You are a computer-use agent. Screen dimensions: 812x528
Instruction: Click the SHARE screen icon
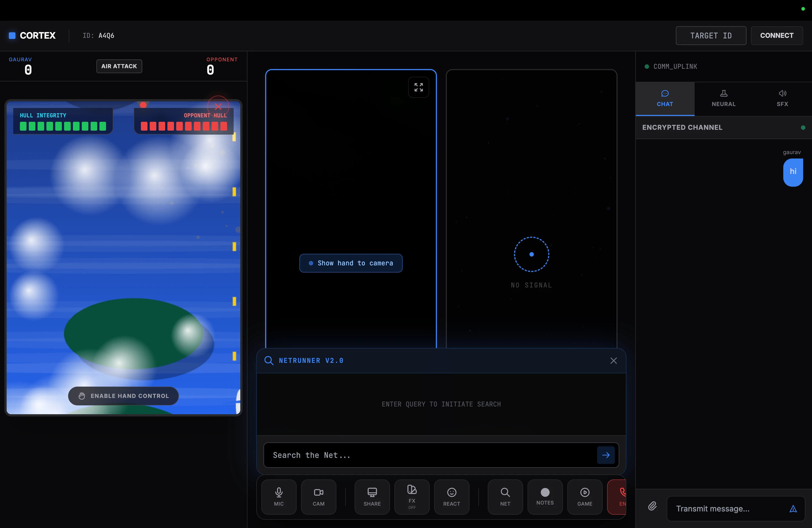[372, 497]
